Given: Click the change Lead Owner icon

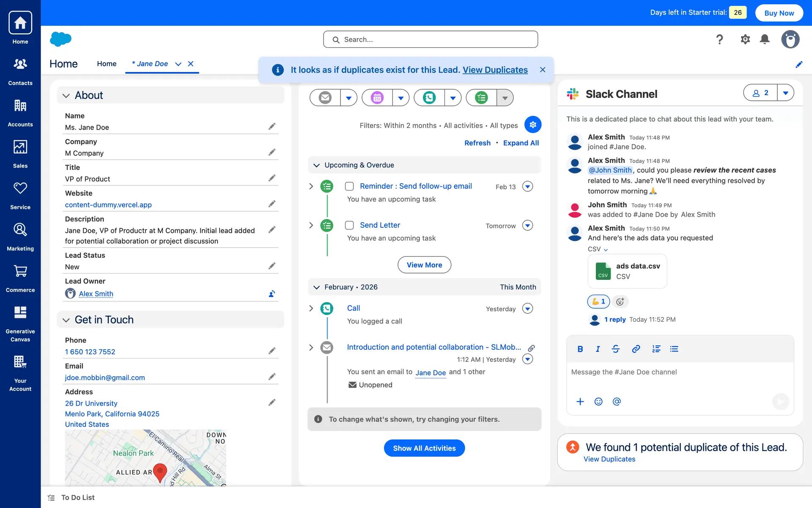Looking at the screenshot, I should point(272,294).
